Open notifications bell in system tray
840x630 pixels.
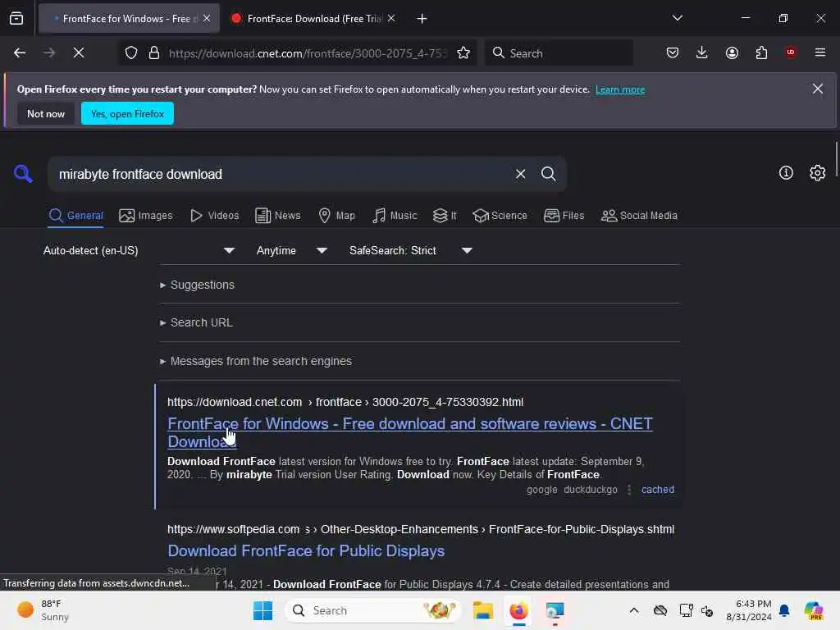point(784,610)
